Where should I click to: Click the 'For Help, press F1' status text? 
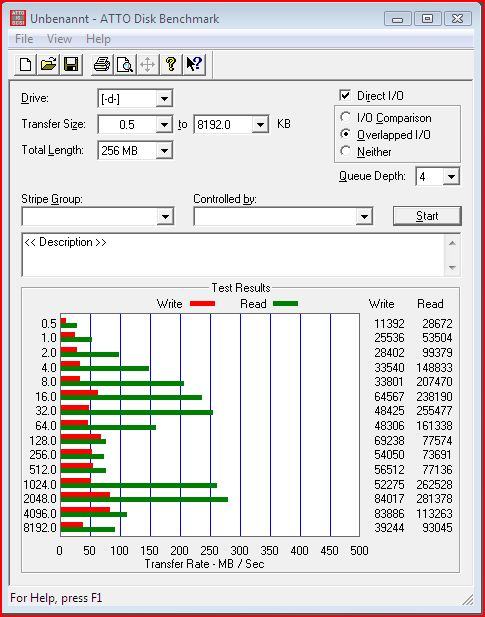(x=56, y=598)
